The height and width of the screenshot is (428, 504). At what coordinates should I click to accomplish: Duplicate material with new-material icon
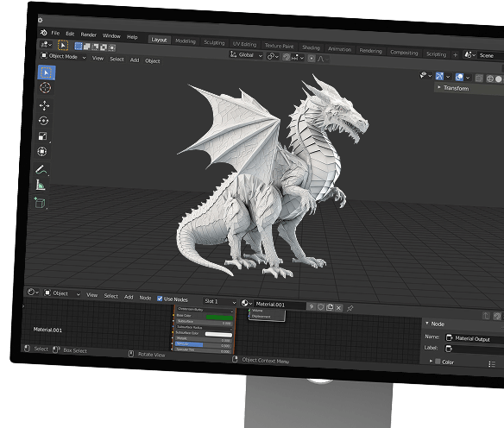coord(330,307)
